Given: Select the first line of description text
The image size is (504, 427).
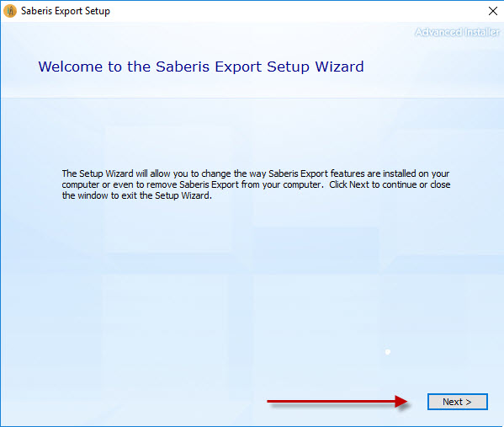Looking at the screenshot, I should [x=256, y=173].
